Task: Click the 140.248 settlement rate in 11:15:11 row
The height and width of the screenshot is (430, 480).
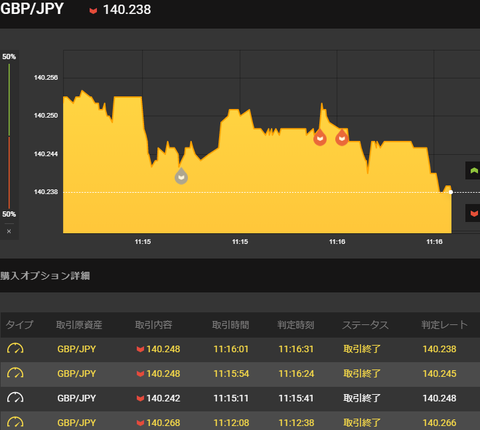Action: (439, 398)
